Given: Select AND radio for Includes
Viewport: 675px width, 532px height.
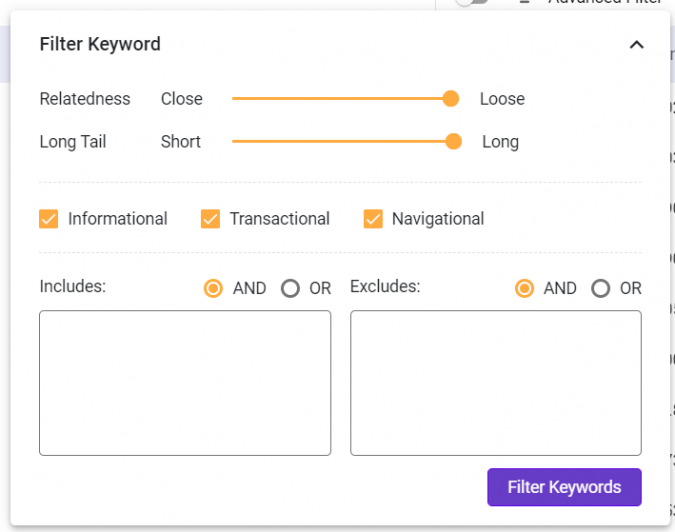Looking at the screenshot, I should coord(213,288).
